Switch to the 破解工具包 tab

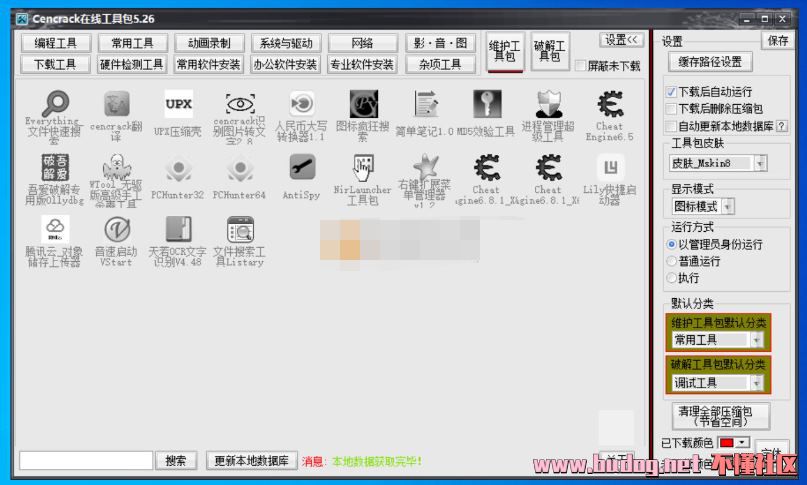tap(550, 51)
